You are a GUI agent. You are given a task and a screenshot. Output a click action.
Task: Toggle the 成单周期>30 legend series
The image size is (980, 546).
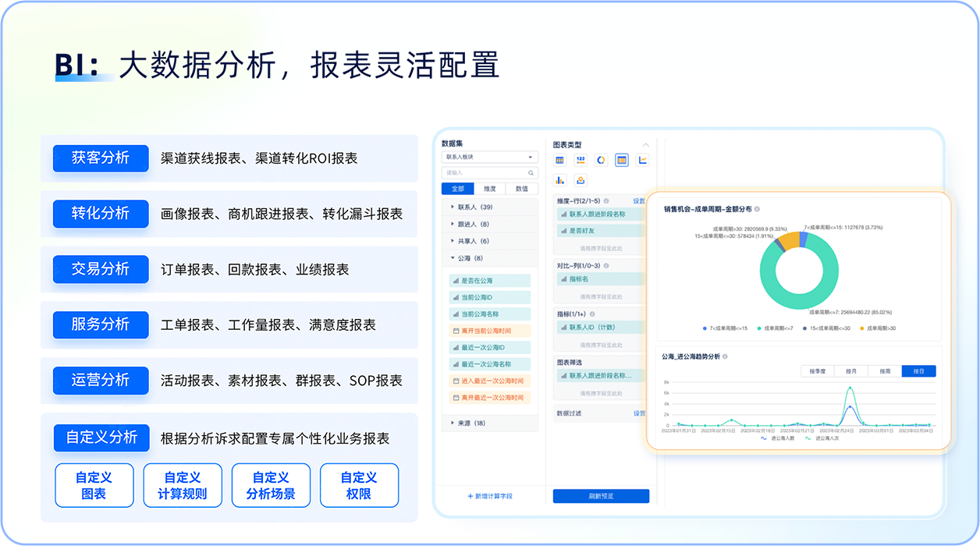tap(878, 328)
